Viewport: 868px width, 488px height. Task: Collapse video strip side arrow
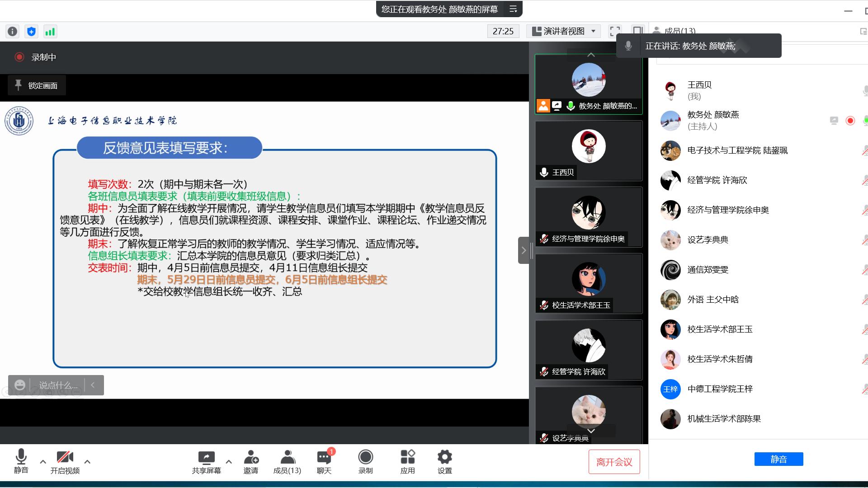[x=524, y=250]
